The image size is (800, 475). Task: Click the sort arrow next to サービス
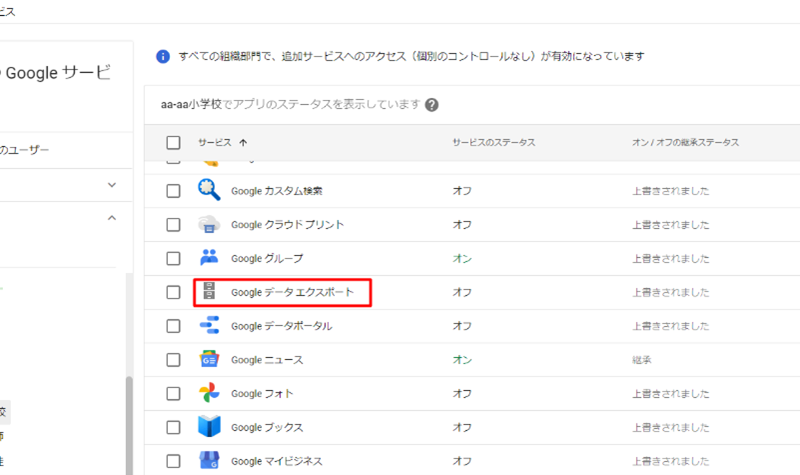click(243, 143)
